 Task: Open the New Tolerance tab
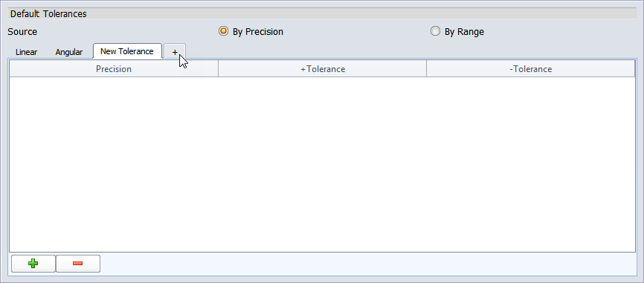[127, 51]
